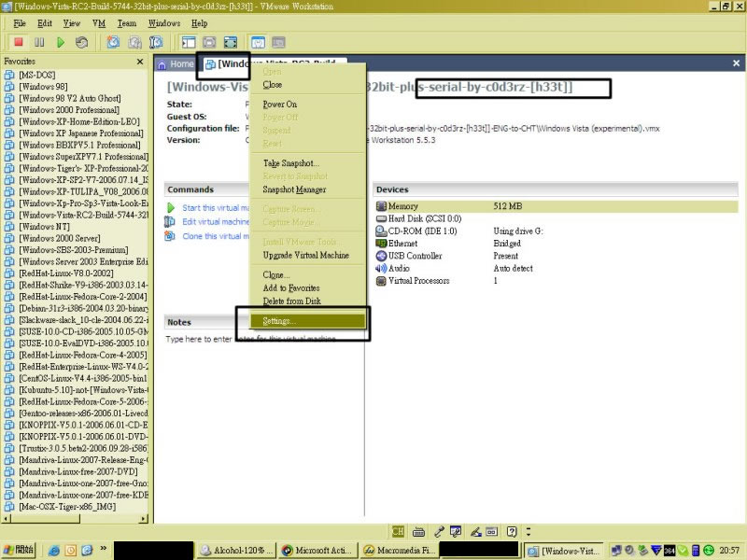The height and width of the screenshot is (560, 747).
Task: Switch to Alcohol-120% taskbar button
Action: pos(237,551)
